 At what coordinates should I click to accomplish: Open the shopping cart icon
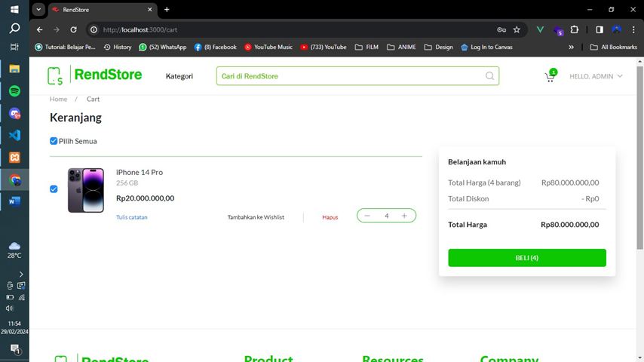click(550, 76)
